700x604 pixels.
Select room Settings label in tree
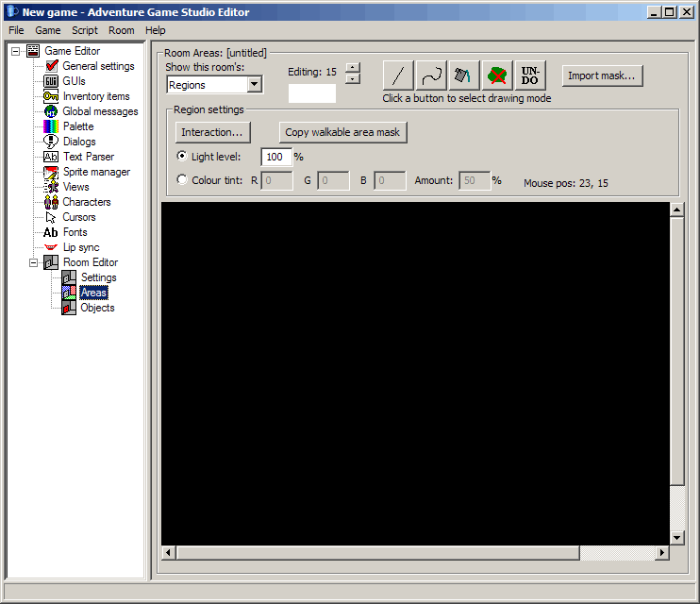click(99, 277)
